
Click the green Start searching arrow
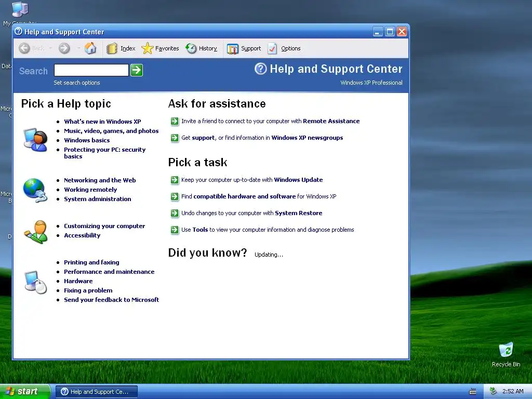pos(137,70)
